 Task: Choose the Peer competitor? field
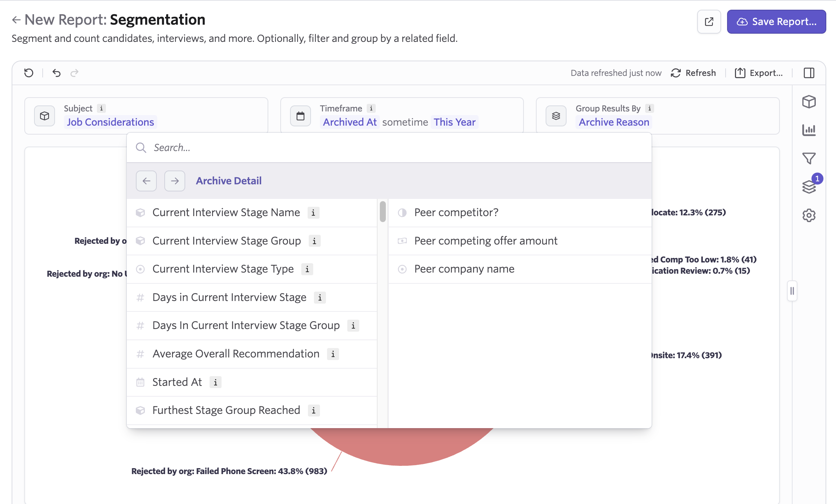pyautogui.click(x=520, y=213)
